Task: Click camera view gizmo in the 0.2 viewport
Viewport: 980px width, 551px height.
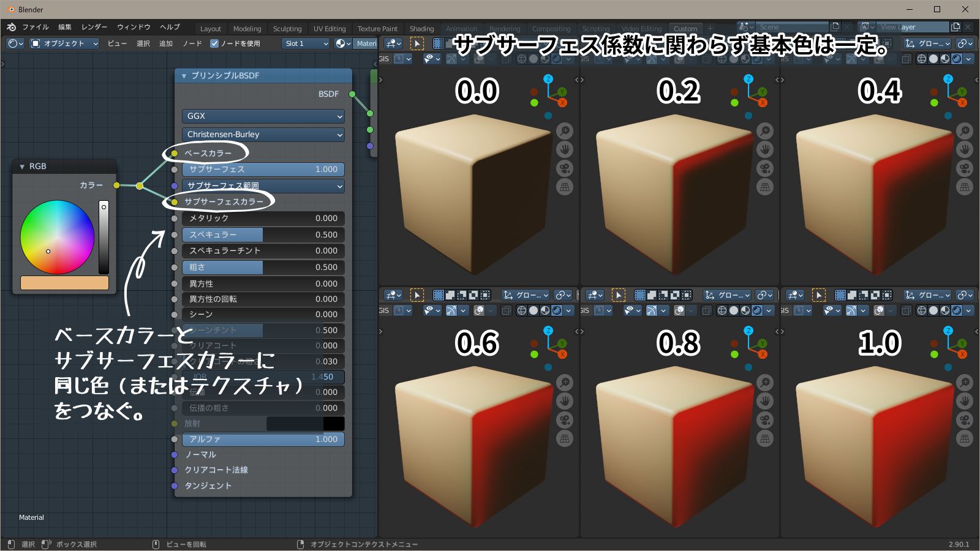Action: coord(765,168)
